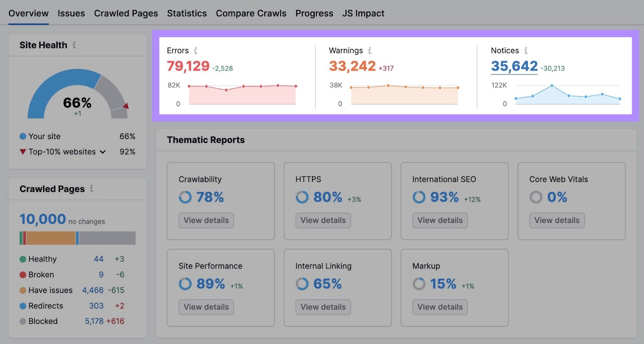Click the Errors info icon
Viewport: 644px width, 344px height.
(x=196, y=51)
